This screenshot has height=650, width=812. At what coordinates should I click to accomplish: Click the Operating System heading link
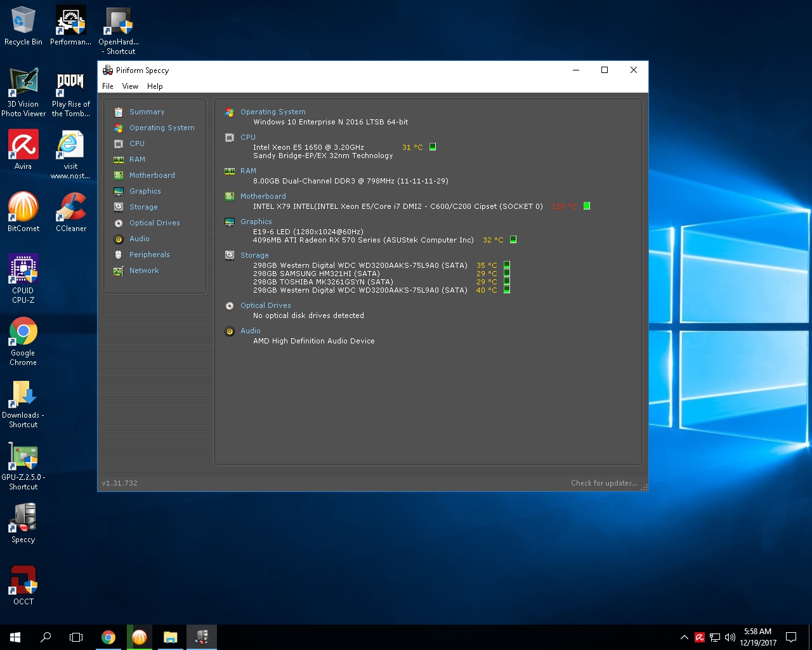pos(273,112)
